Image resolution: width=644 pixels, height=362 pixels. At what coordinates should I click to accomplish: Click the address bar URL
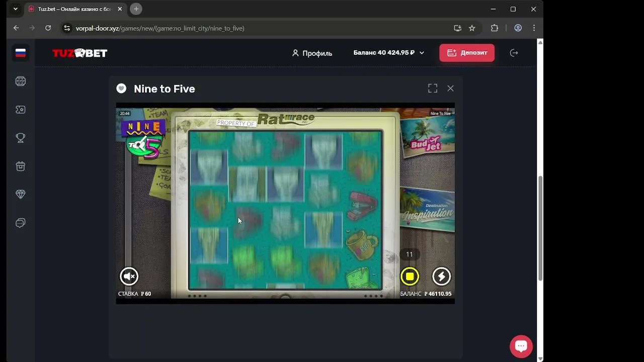[160, 28]
